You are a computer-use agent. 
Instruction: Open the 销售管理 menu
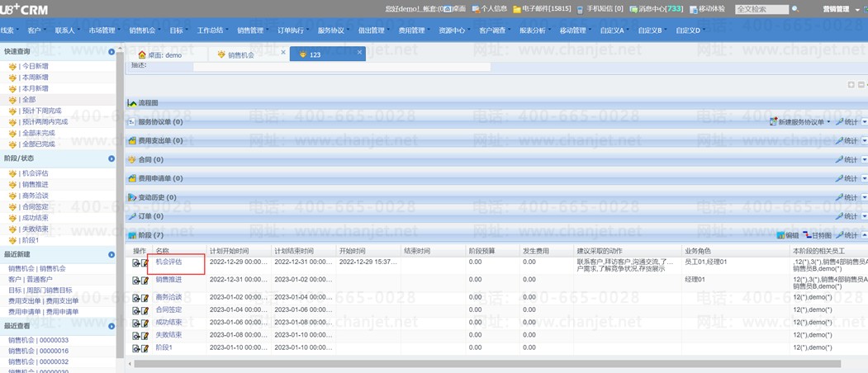pyautogui.click(x=249, y=31)
